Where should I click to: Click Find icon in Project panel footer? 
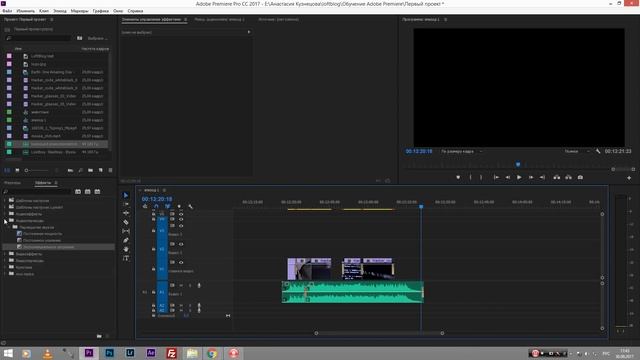tap(81, 170)
